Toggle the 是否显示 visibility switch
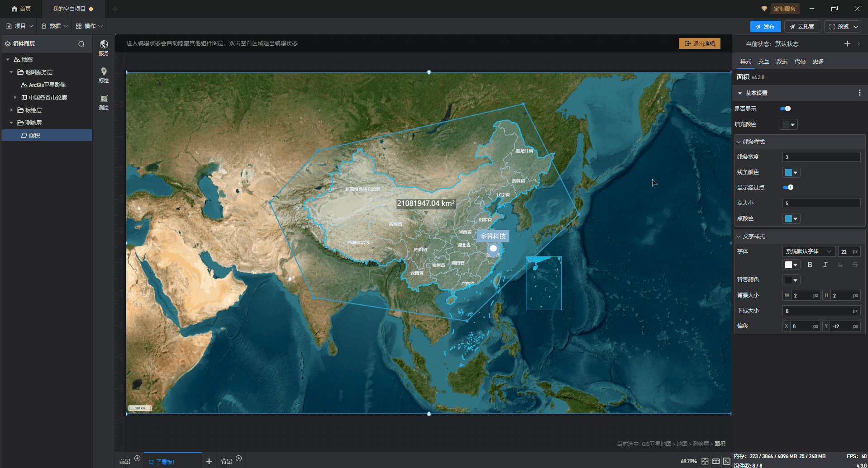 pyautogui.click(x=785, y=109)
